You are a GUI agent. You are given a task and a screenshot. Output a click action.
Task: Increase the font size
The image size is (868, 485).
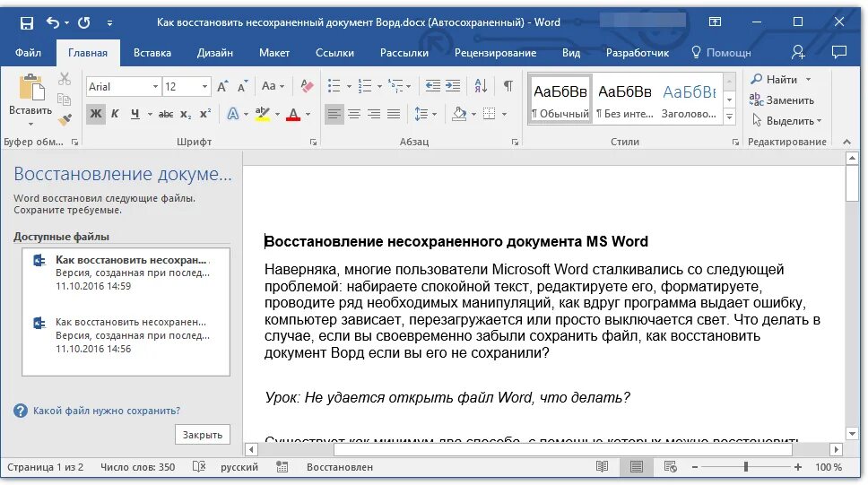[x=222, y=86]
